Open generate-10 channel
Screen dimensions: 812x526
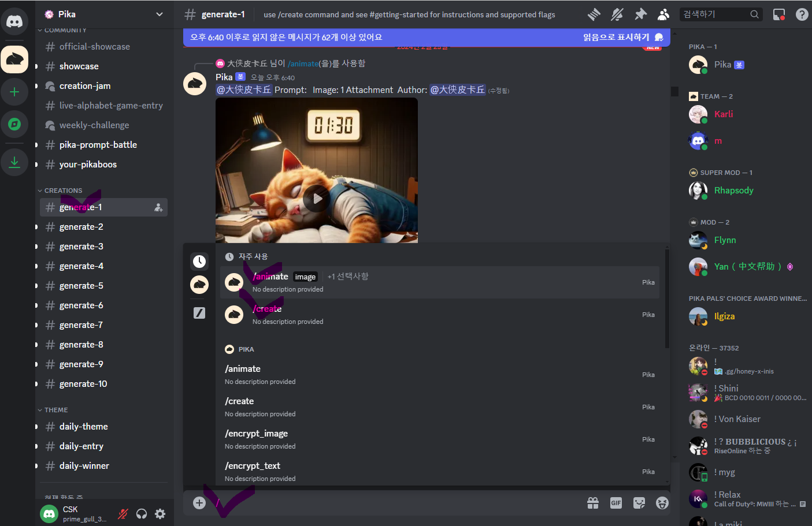pos(103,384)
